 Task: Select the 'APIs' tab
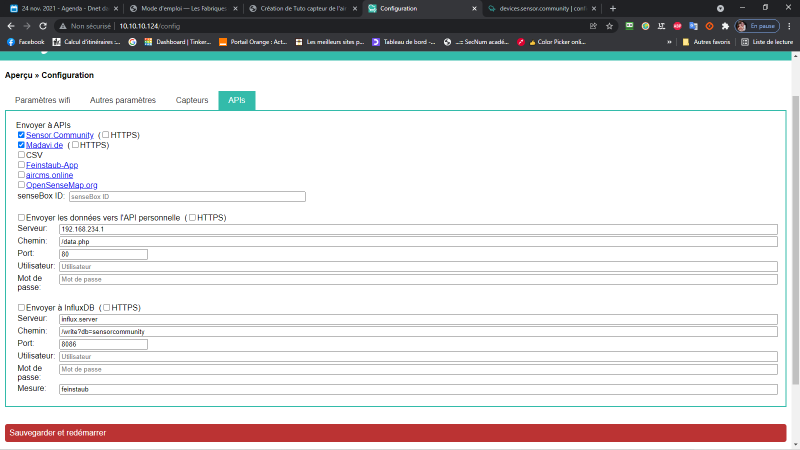pos(237,100)
